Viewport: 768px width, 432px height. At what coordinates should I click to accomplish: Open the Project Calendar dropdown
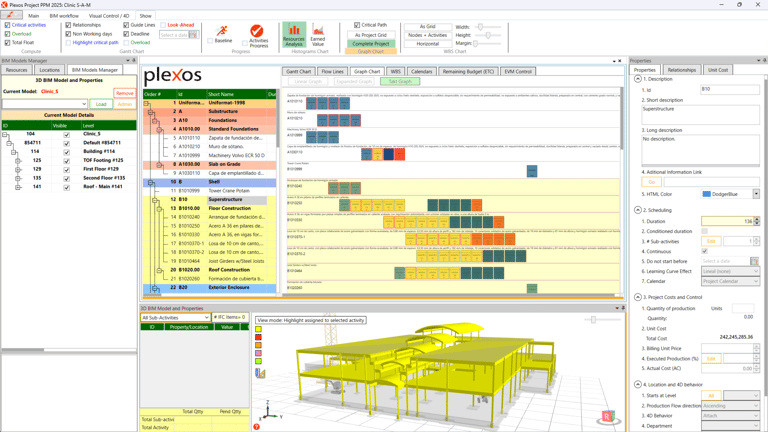(x=730, y=281)
